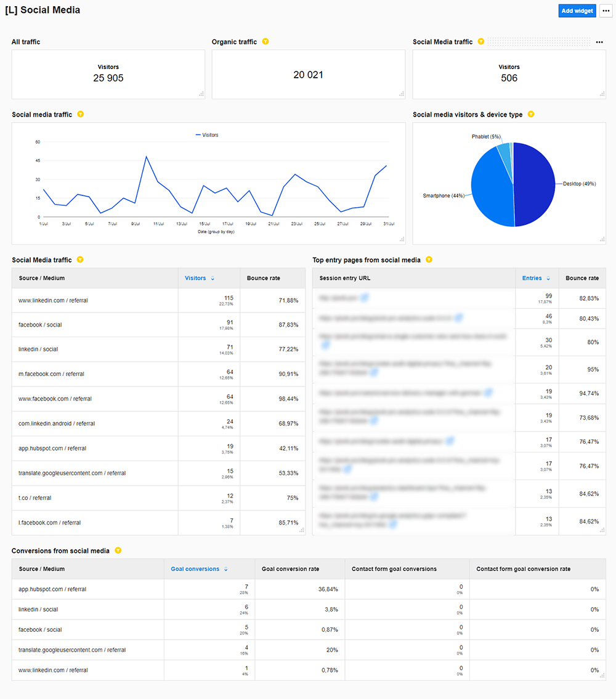This screenshot has width=616, height=699.
Task: Click filter icon on Social media traffic chart
Action: (x=80, y=115)
